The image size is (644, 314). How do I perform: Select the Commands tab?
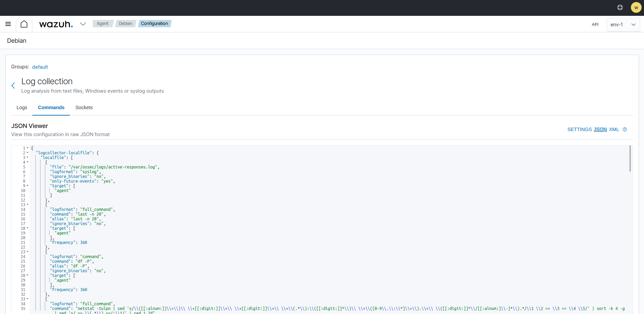(x=51, y=107)
